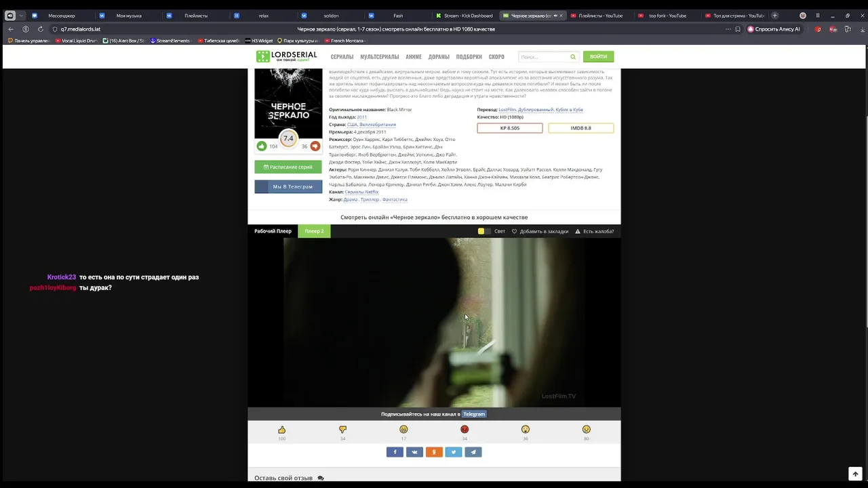
Task: Open the 'Драма' genre link
Action: tap(350, 199)
